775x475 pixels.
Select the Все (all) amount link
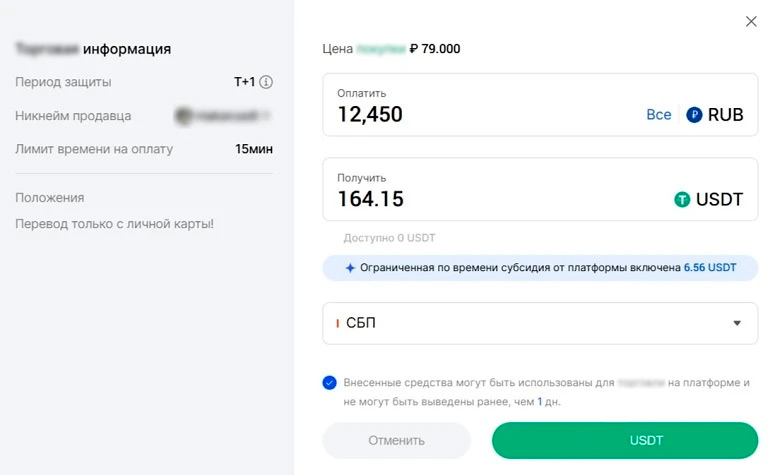click(x=659, y=115)
